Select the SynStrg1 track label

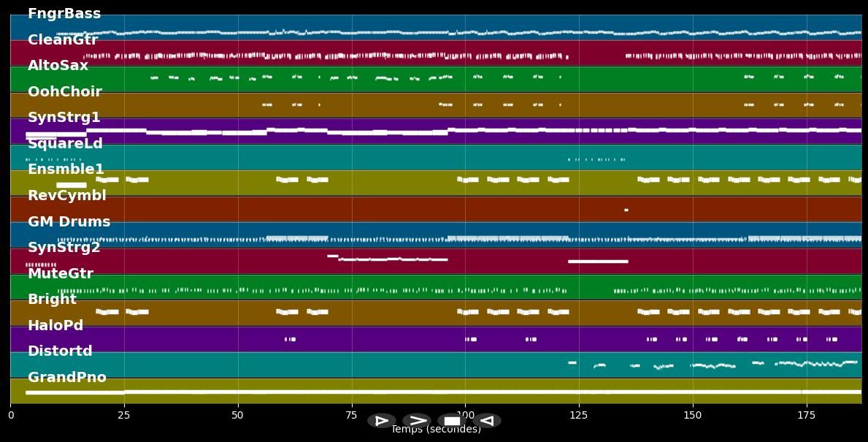[x=64, y=118]
